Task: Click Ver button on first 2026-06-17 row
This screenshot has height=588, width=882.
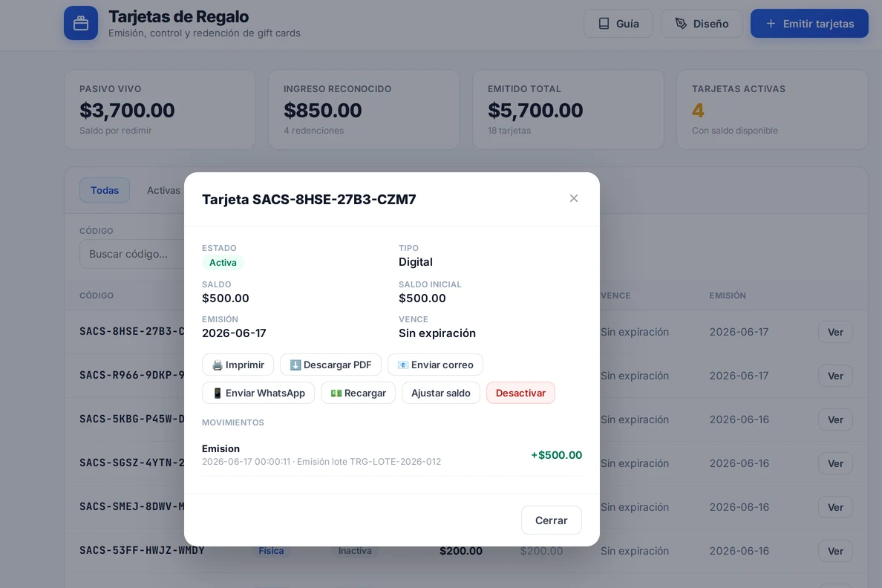Action: 835,332
